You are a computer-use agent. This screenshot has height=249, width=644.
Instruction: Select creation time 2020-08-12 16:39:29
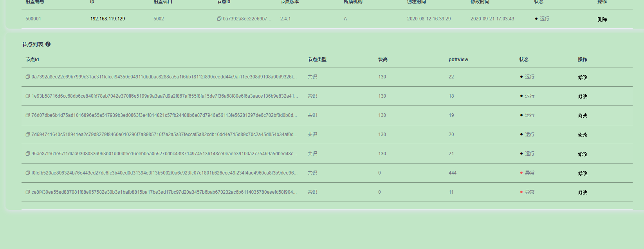coord(429,19)
